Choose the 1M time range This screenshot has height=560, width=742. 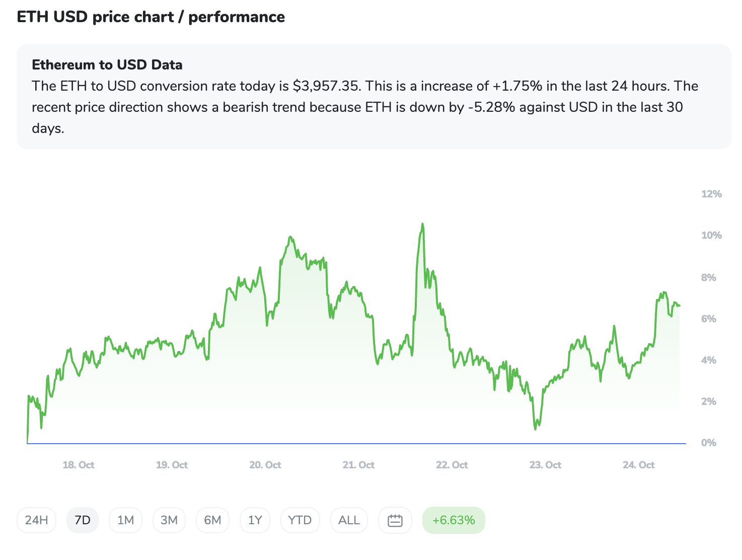tap(125, 520)
